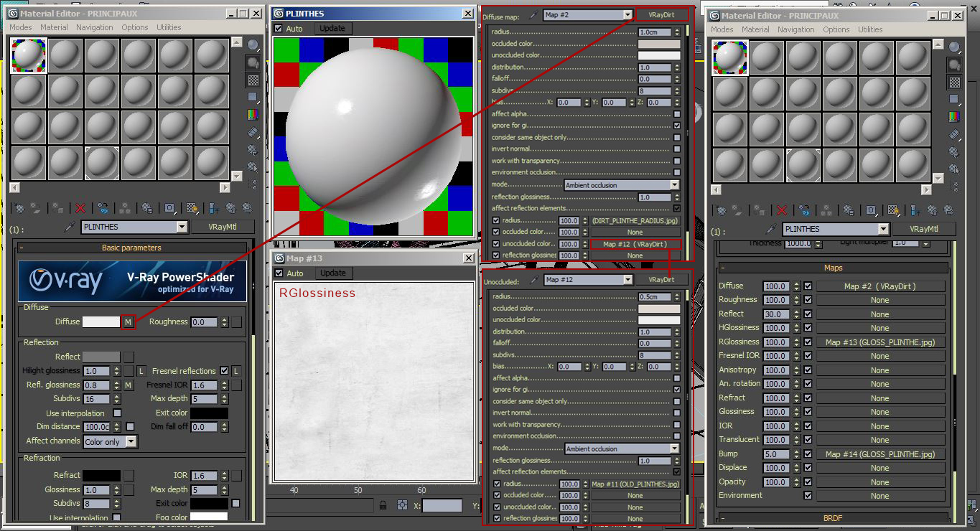Toggle ignore for gi checkbox in Map #2 panel
This screenshot has height=531, width=980.
point(677,126)
